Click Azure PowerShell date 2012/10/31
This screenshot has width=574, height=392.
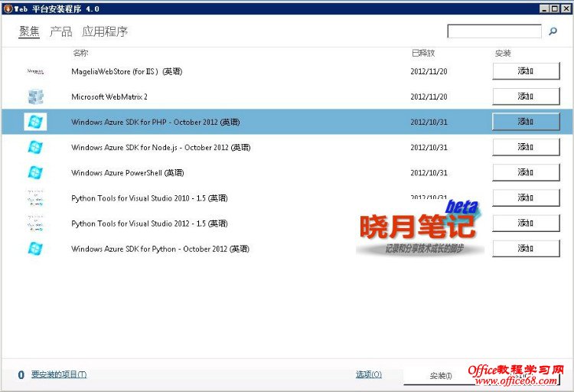[x=429, y=172]
